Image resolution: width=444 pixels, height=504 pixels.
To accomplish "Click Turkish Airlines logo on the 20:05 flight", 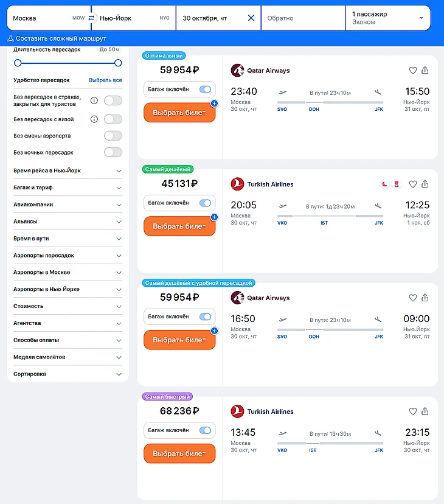I will coord(237,184).
